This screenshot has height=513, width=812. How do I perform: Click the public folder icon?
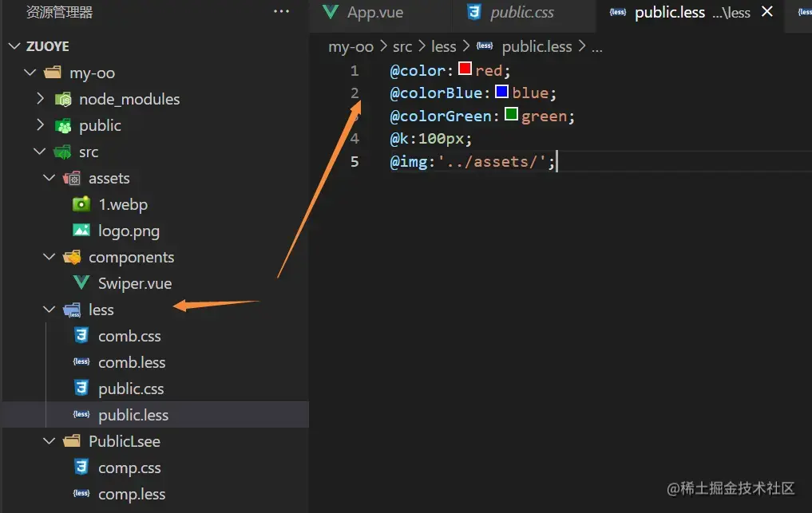coord(63,125)
